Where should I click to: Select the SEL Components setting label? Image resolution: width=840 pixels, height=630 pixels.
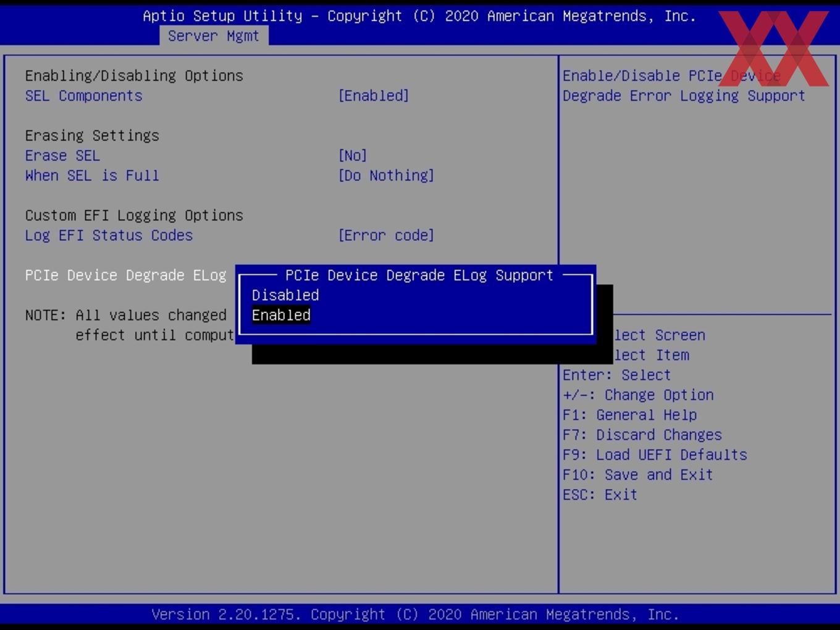(x=84, y=96)
